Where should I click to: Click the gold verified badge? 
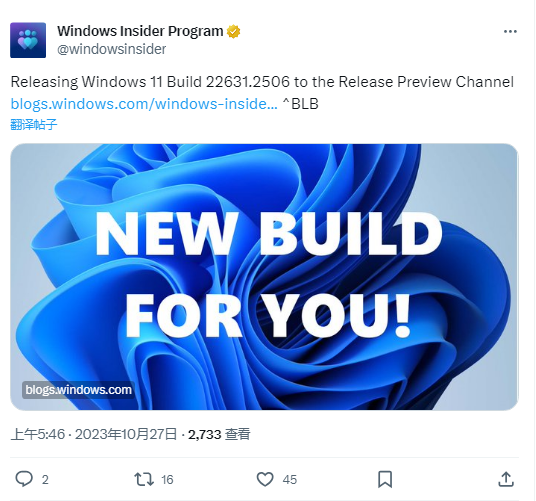pyautogui.click(x=233, y=31)
